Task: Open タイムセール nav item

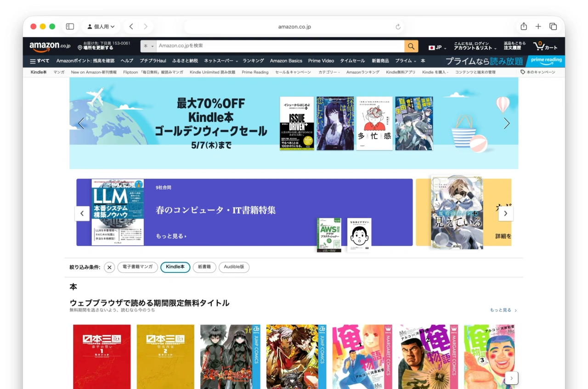Action: pos(352,61)
